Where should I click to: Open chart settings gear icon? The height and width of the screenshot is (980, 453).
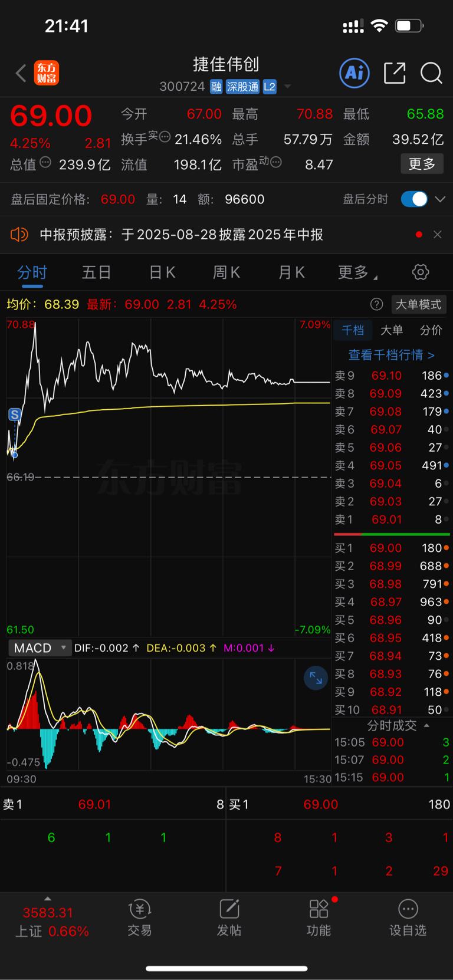pos(420,272)
